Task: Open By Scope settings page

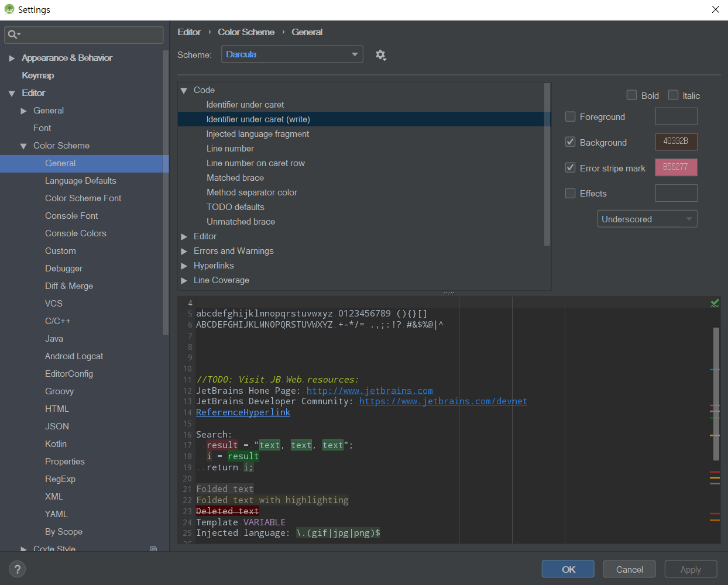Action: coord(64,532)
